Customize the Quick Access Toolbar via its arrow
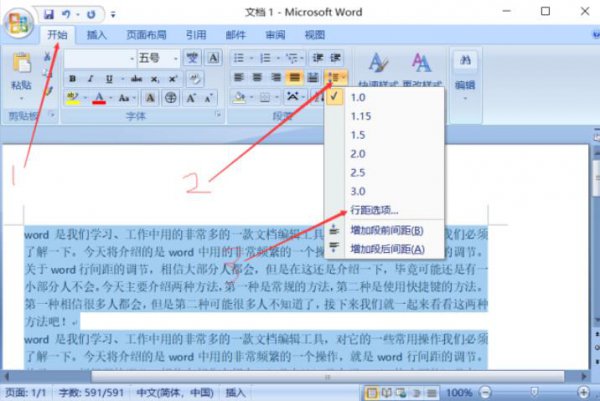The image size is (600, 401). [x=113, y=15]
